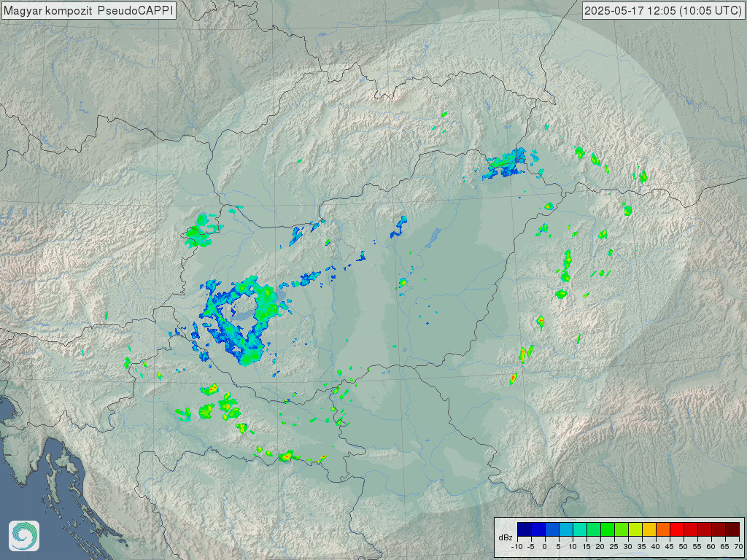Click the 35 value on legend scale
Screen dimensions: 747x560
[x=642, y=547]
